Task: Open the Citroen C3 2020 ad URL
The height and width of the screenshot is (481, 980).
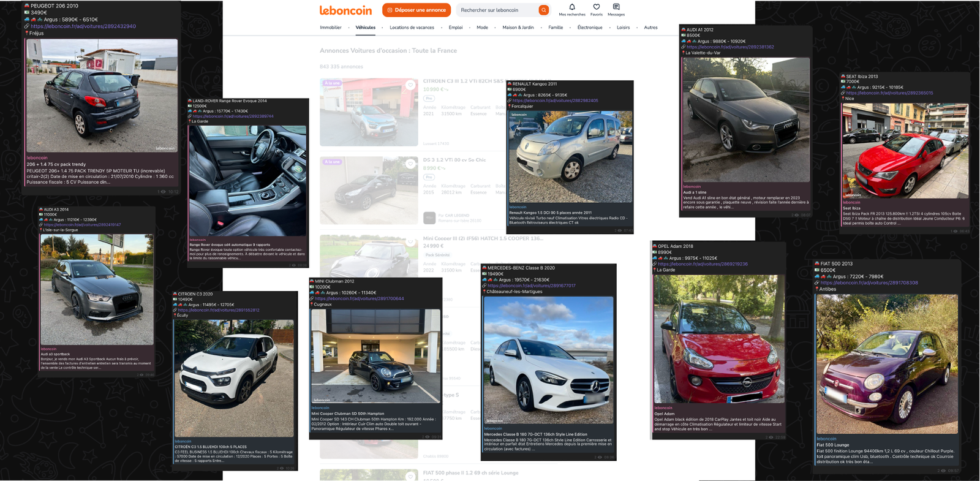Action: click(x=219, y=310)
